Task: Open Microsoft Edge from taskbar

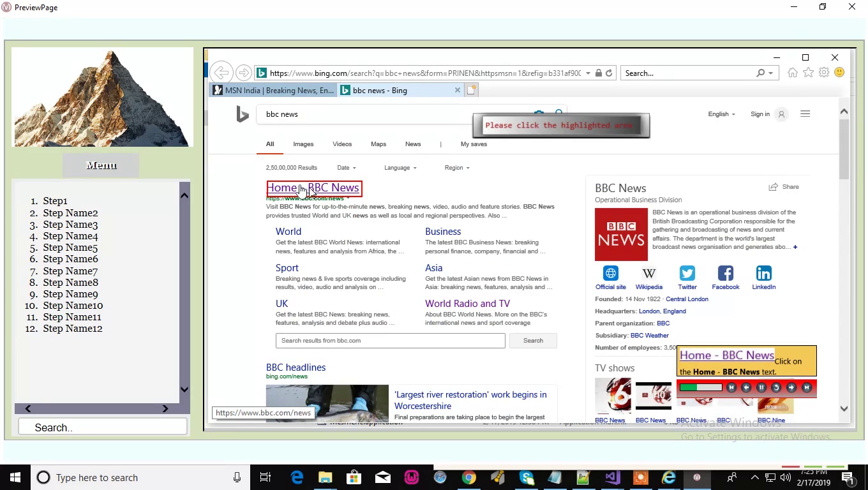Action: [x=297, y=477]
